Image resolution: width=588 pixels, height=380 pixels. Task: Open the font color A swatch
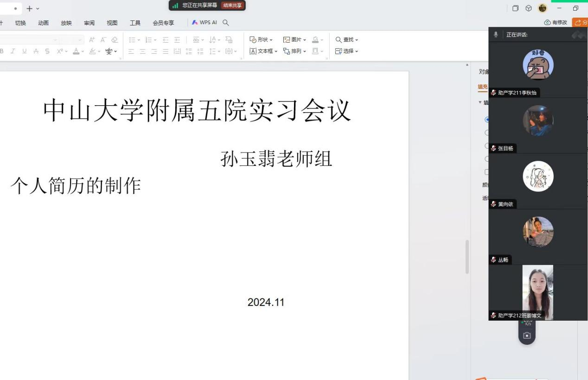(x=76, y=51)
